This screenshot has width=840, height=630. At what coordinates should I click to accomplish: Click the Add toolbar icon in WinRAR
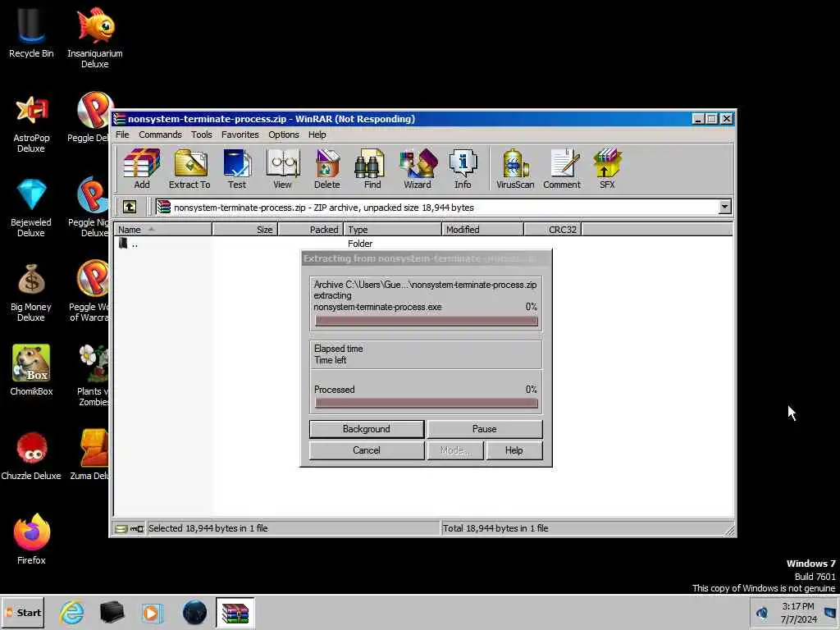click(x=141, y=169)
